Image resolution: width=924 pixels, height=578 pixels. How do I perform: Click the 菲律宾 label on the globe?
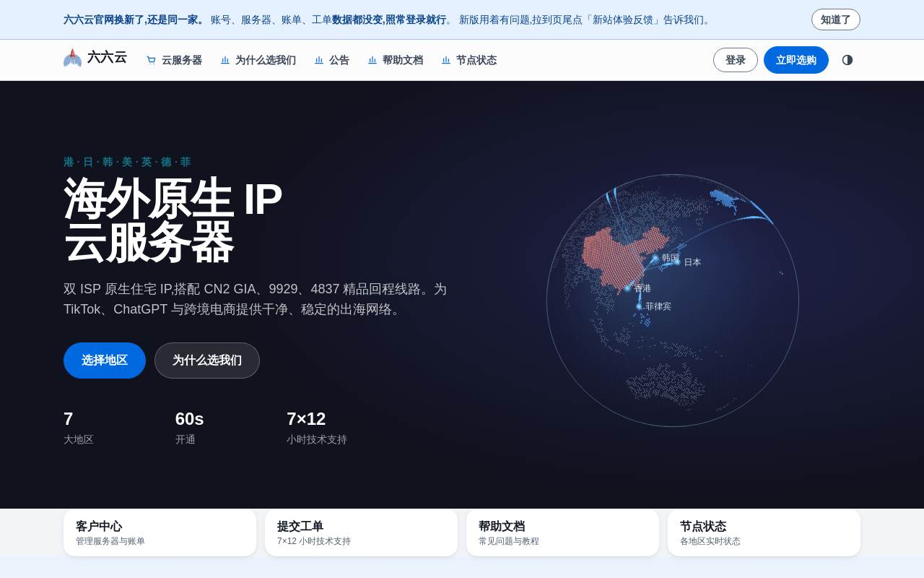coord(658,306)
